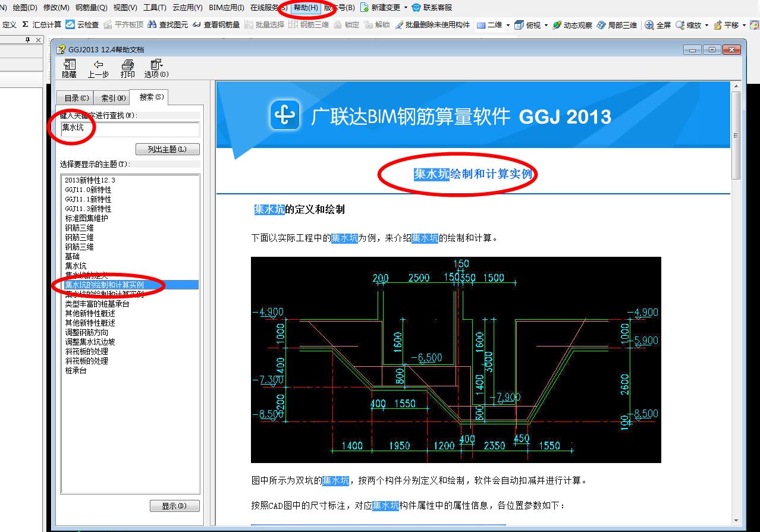
Task: Click the 显示(D) button
Action: coord(174,506)
